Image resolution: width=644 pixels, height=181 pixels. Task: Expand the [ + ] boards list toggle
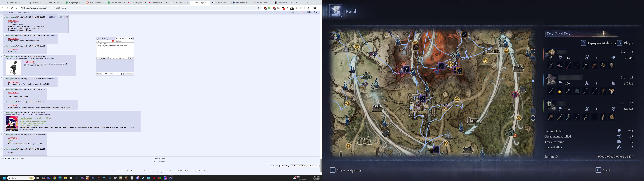point(2,12)
